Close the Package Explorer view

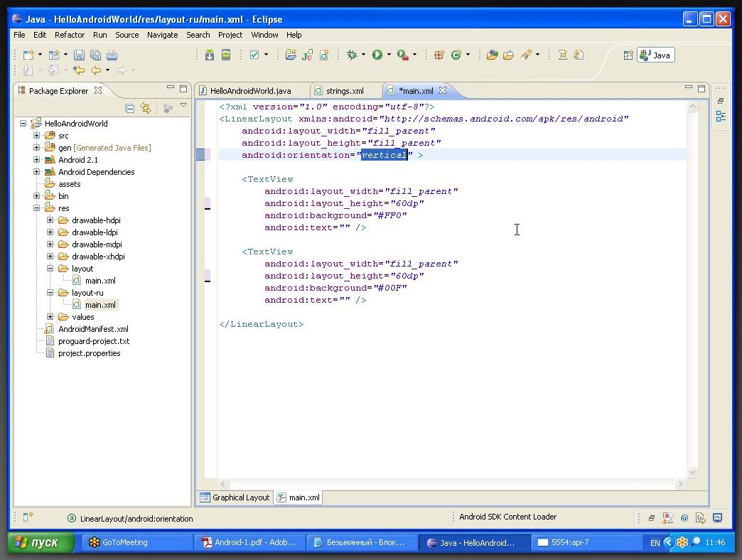coord(98,90)
